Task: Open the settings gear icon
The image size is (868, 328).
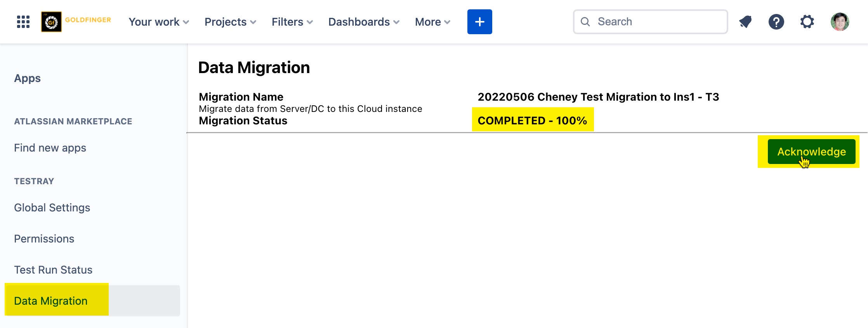Action: [x=807, y=22]
